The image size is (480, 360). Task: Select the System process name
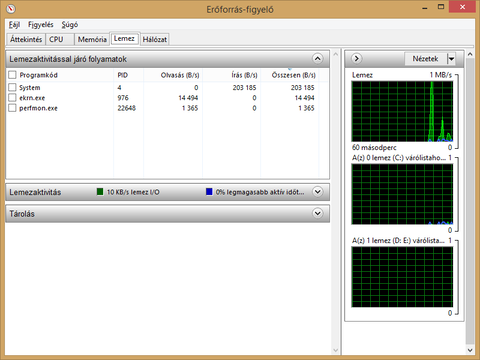click(x=30, y=88)
